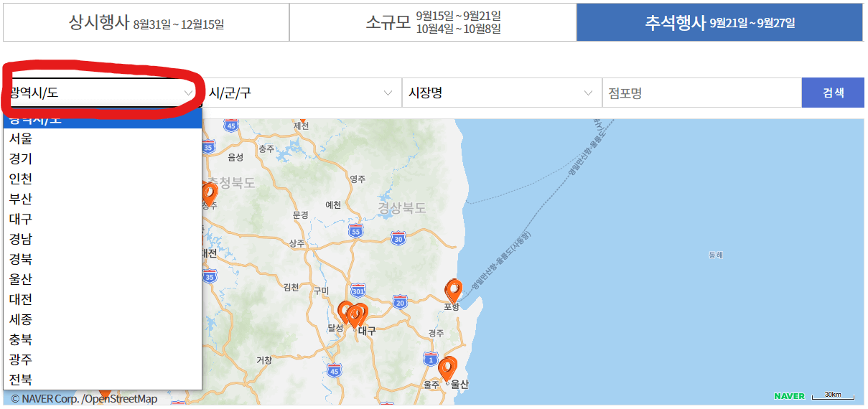This screenshot has height=409, width=868.
Task: Click the 검색 search button
Action: (833, 93)
